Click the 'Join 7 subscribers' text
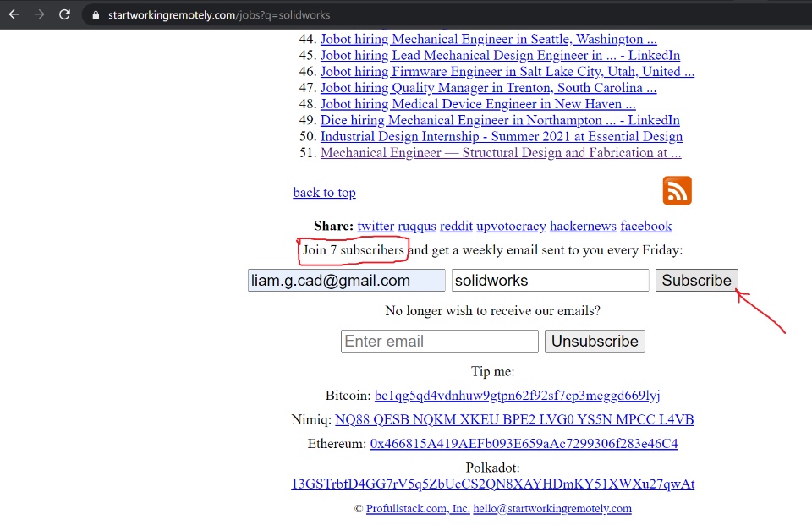Viewport: 812px width, 525px height. click(x=354, y=250)
